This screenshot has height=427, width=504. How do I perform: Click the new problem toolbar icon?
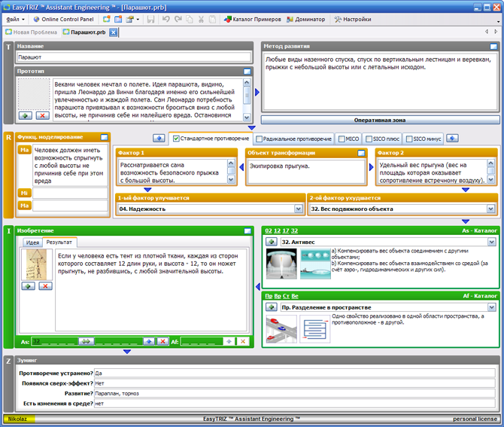coord(106,20)
